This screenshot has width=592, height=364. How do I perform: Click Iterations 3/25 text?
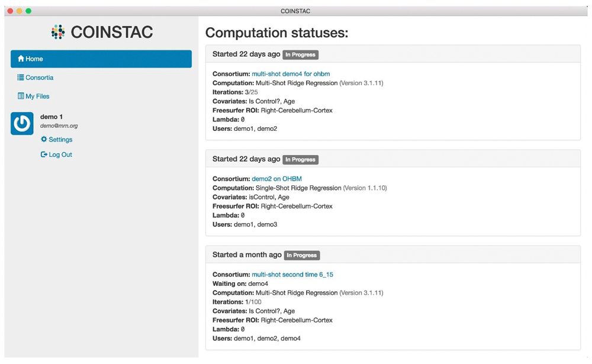pos(235,92)
